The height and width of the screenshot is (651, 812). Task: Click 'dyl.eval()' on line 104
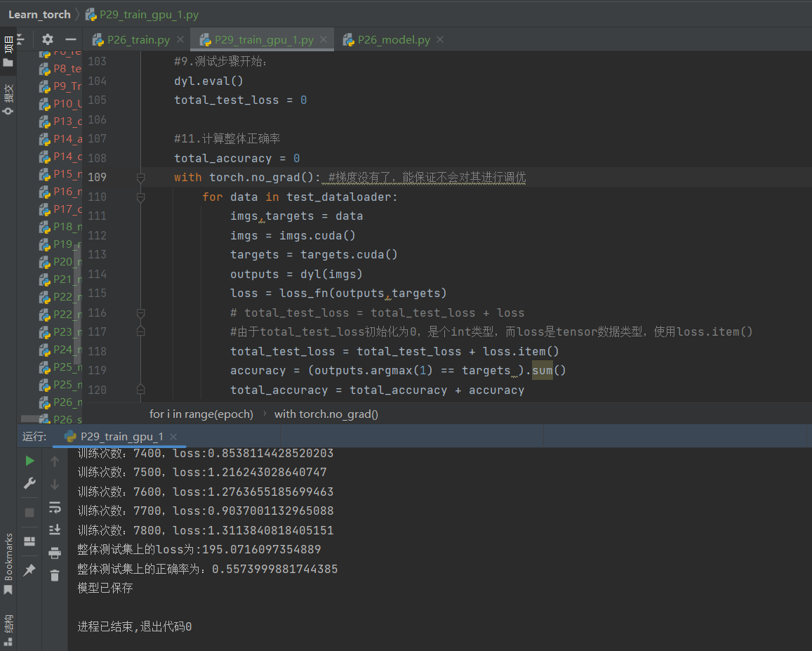[x=208, y=81]
